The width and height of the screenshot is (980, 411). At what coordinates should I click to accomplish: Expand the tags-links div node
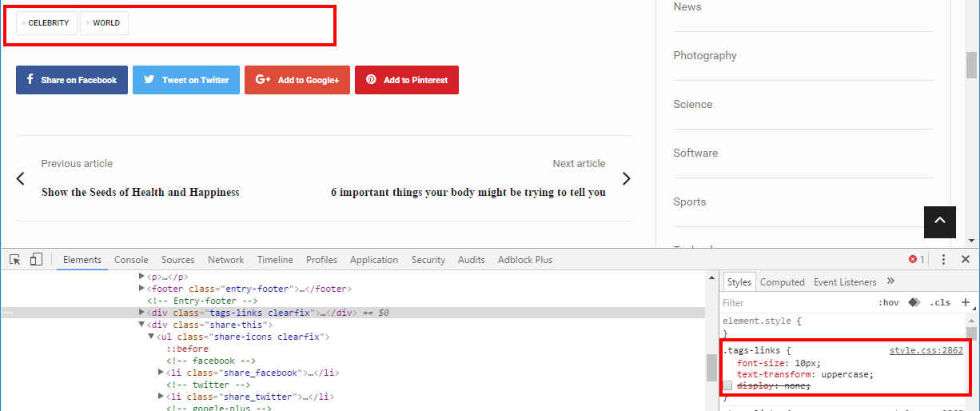coord(142,313)
